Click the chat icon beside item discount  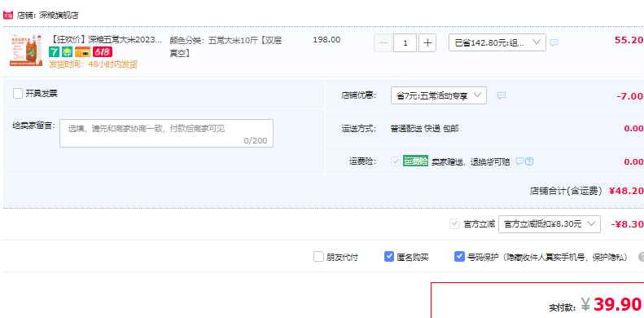pos(554,42)
